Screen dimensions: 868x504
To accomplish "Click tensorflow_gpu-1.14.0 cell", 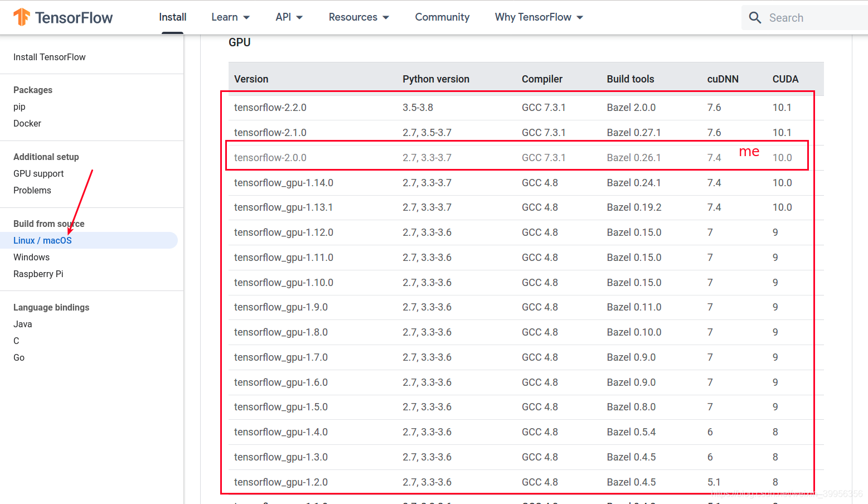I will click(284, 183).
